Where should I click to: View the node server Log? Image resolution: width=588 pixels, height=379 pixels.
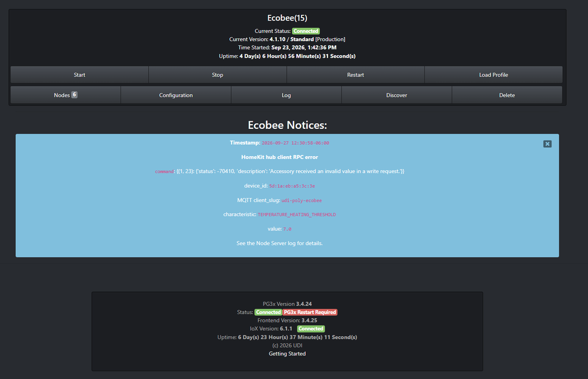coord(286,95)
